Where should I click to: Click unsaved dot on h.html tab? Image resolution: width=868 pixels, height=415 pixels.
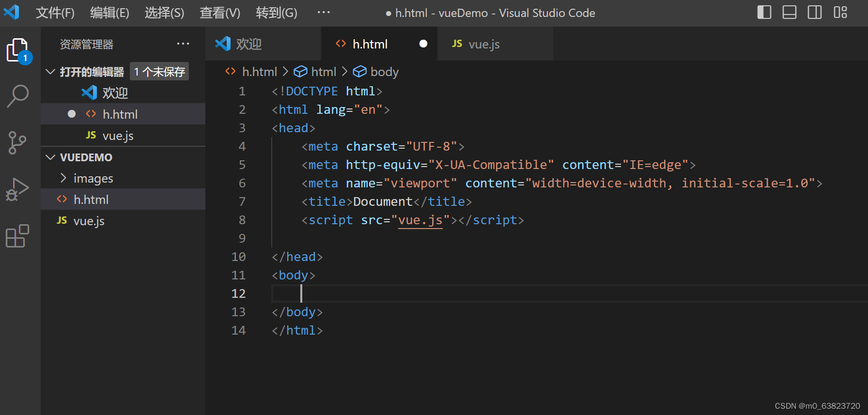point(423,44)
